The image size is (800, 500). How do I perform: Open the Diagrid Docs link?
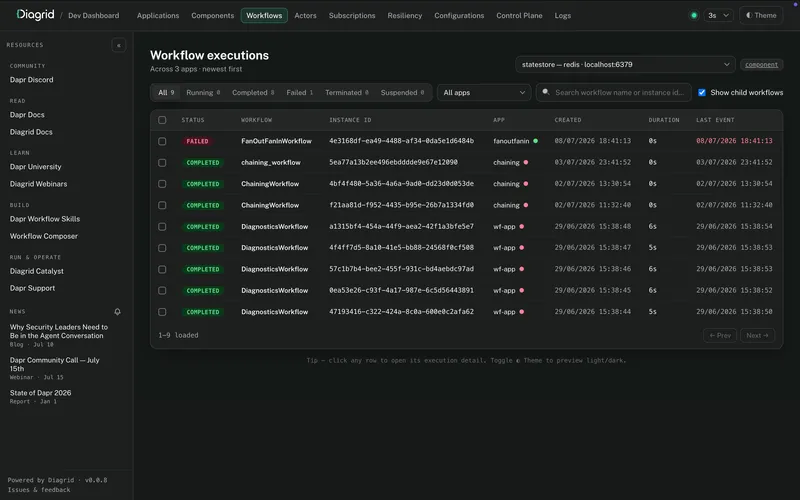pos(31,132)
